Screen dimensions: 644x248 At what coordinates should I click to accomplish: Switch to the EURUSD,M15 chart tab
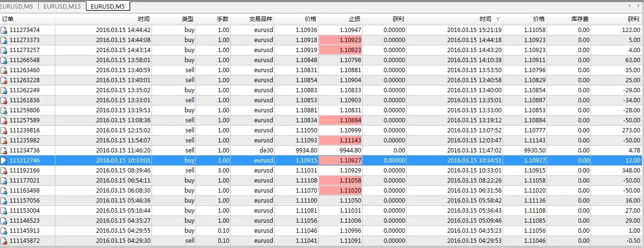pyautogui.click(x=62, y=6)
